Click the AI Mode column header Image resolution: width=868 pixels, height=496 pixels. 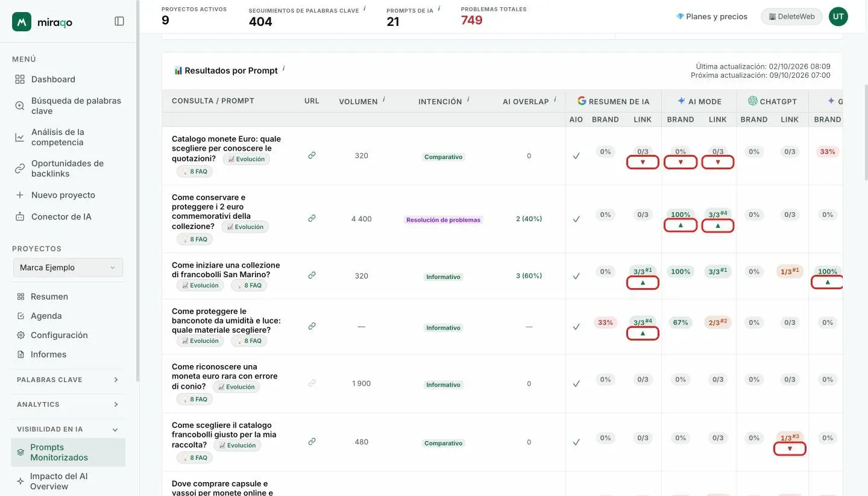pos(699,101)
